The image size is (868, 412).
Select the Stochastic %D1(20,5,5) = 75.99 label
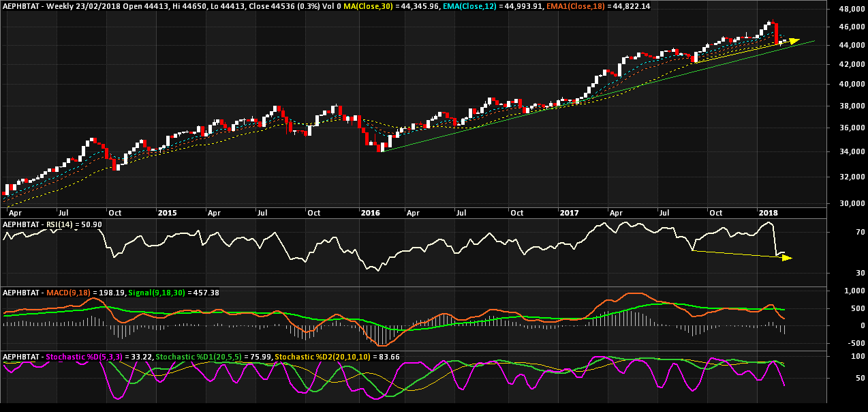214,357
